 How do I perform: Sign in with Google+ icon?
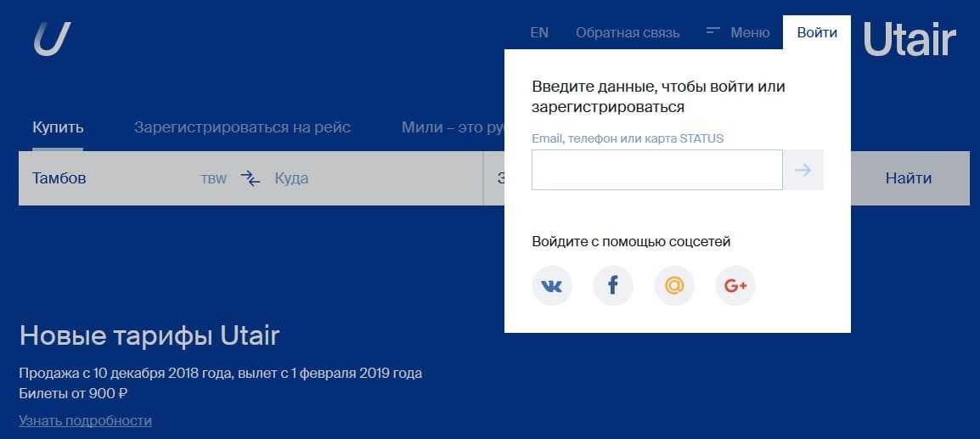(735, 286)
